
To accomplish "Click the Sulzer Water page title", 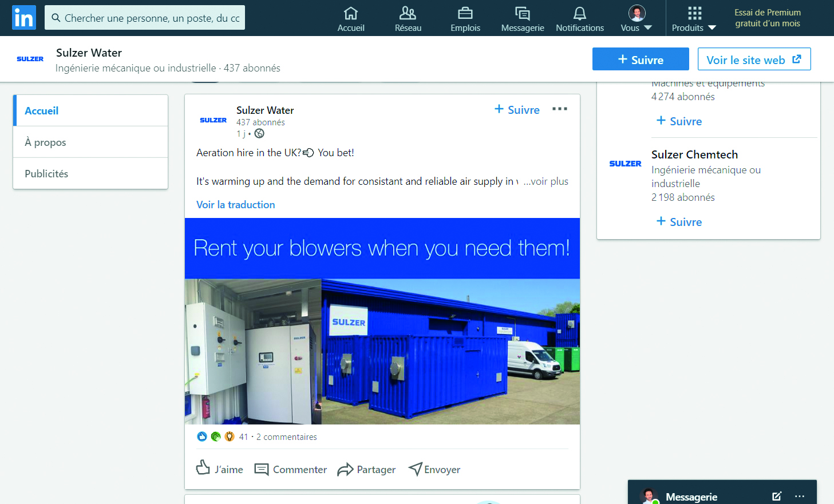I will pyautogui.click(x=89, y=53).
